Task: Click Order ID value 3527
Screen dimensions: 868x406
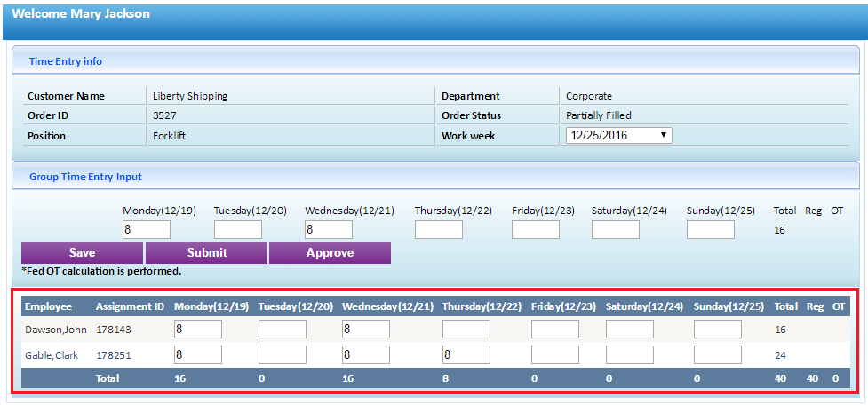Action: tap(164, 115)
